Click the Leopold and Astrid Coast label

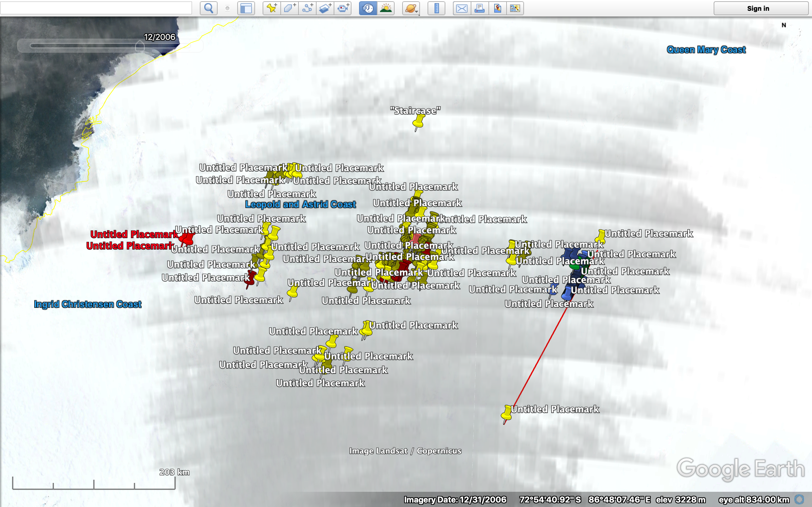[x=301, y=204]
